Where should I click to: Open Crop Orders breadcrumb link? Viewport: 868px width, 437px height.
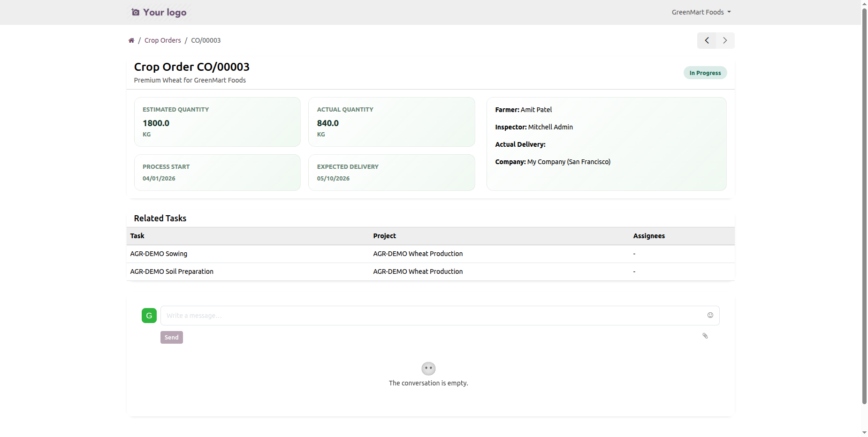(x=163, y=40)
